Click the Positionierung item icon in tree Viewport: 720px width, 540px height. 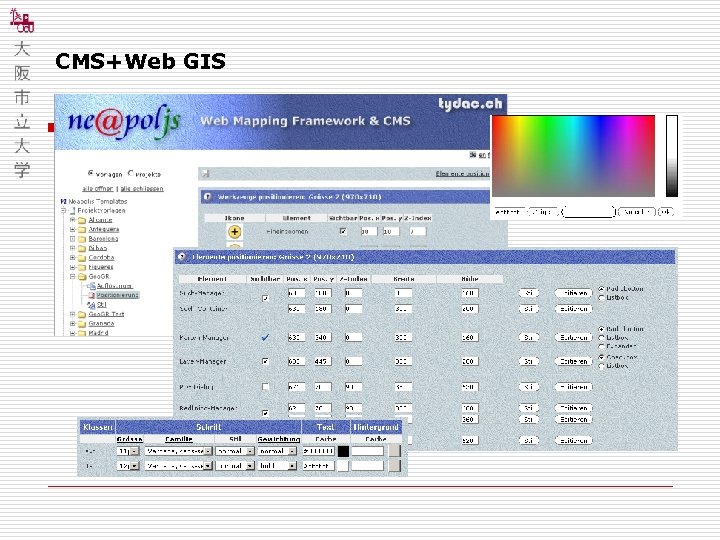(92, 295)
